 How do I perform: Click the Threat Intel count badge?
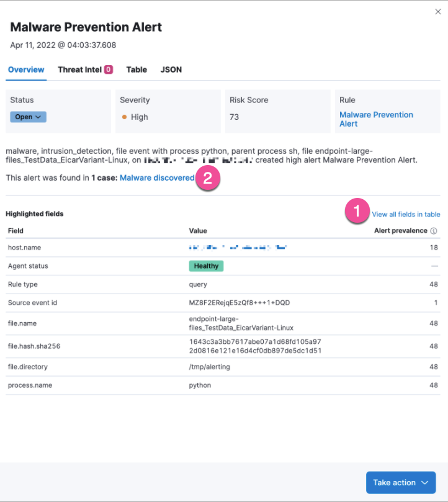(x=109, y=69)
